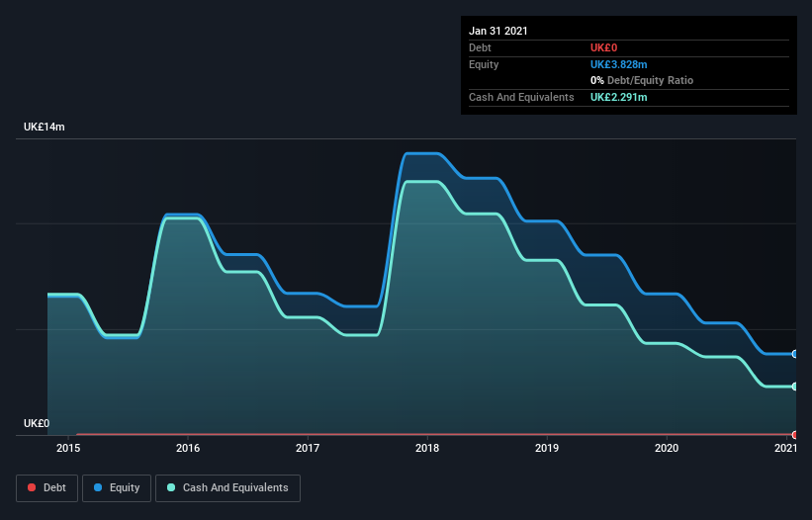This screenshot has height=520, width=812.
Task: Click the 2017 x-axis label
Action: tap(308, 448)
